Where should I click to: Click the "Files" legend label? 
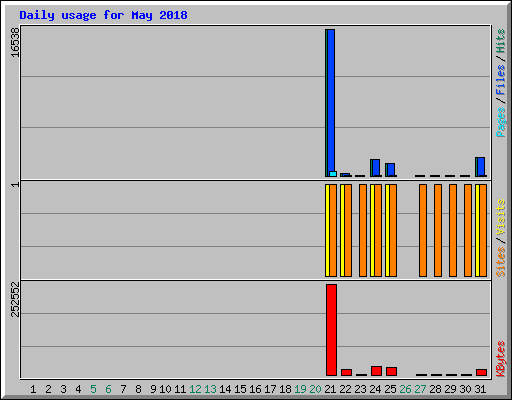click(x=501, y=80)
